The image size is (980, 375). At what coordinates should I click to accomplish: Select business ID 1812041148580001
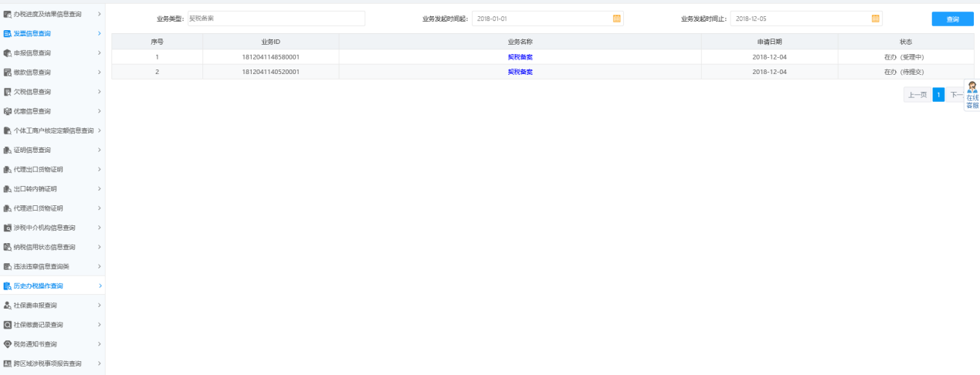click(271, 56)
